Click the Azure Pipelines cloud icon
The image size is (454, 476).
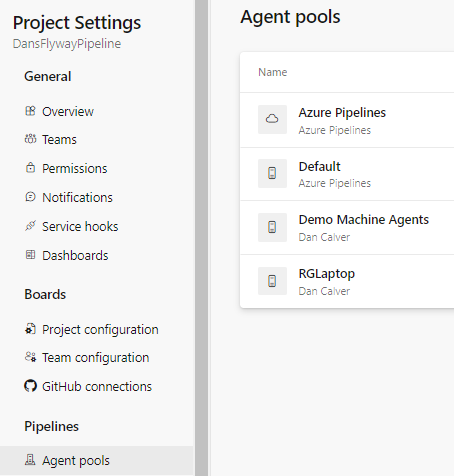(x=272, y=119)
